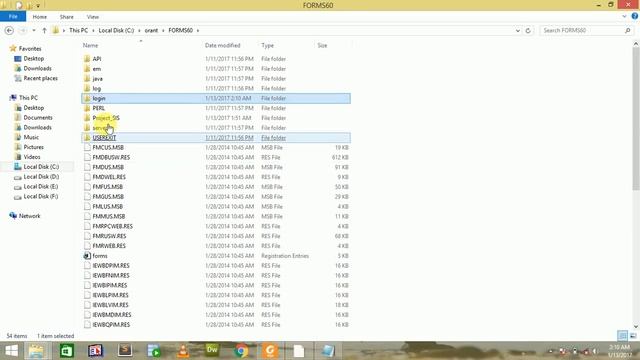Sort by the Size column header
Image resolution: width=640 pixels, height=360 pixels.
coord(322,45)
